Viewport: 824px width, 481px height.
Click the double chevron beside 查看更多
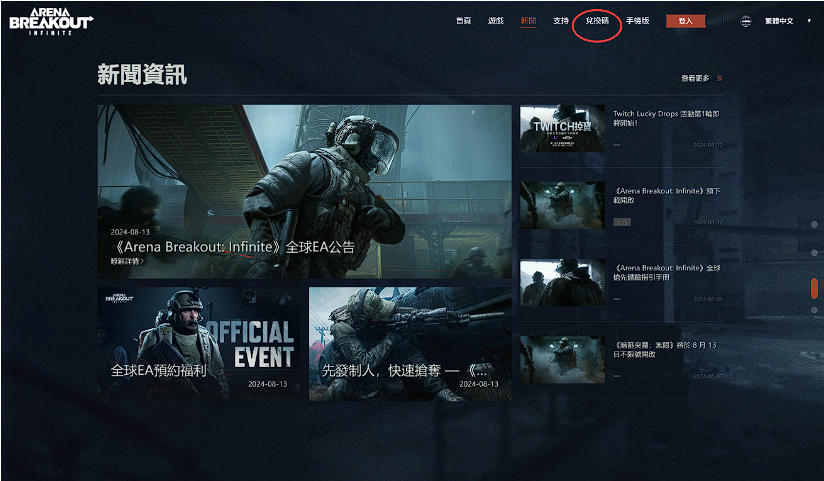719,78
